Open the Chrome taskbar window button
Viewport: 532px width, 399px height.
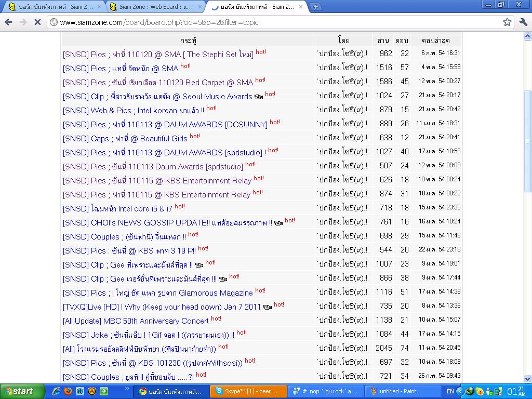[170, 391]
